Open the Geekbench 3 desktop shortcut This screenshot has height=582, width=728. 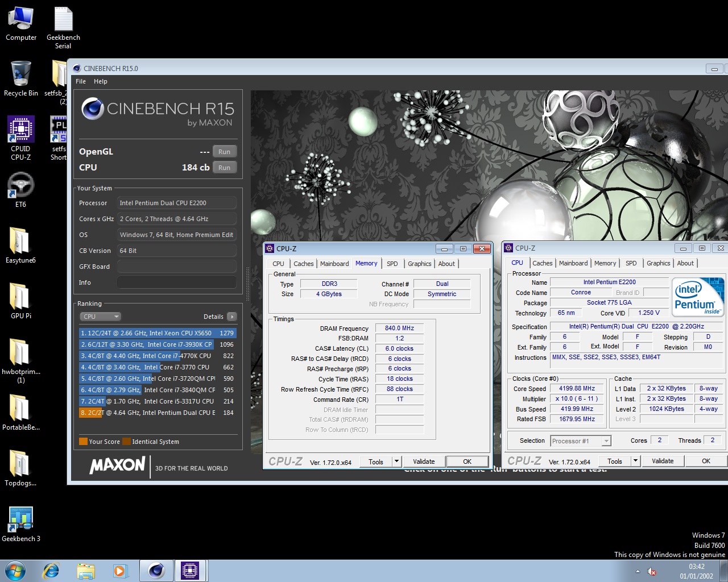(x=21, y=524)
